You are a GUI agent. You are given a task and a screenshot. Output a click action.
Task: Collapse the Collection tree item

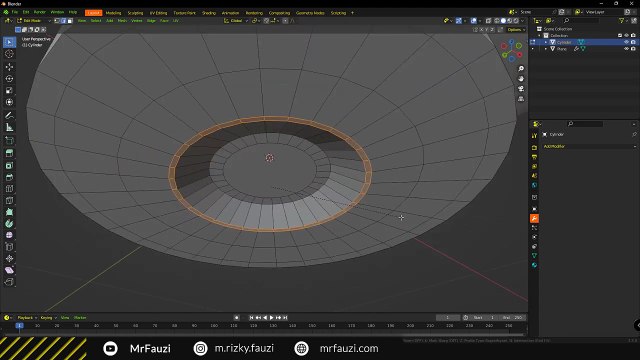[x=540, y=36]
